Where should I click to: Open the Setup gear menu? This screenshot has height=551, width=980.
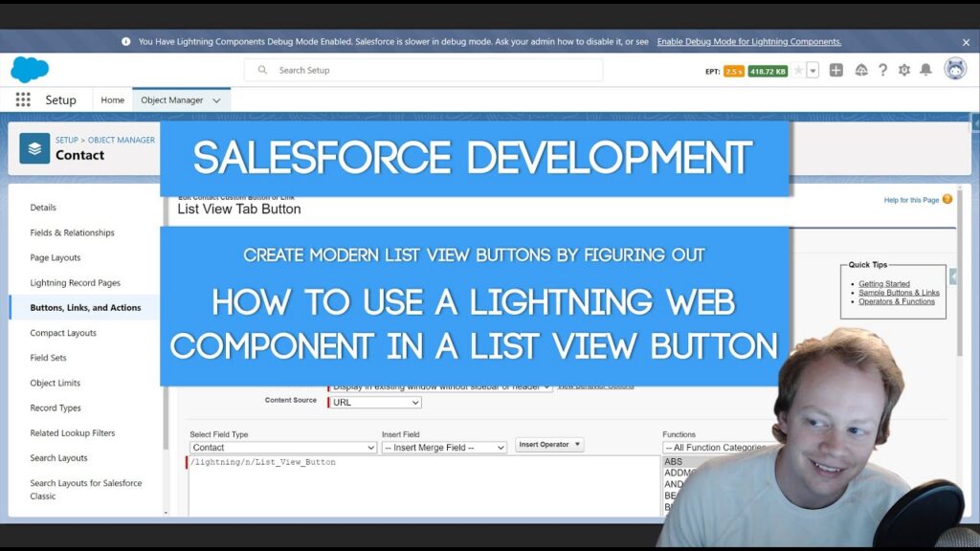coord(903,70)
